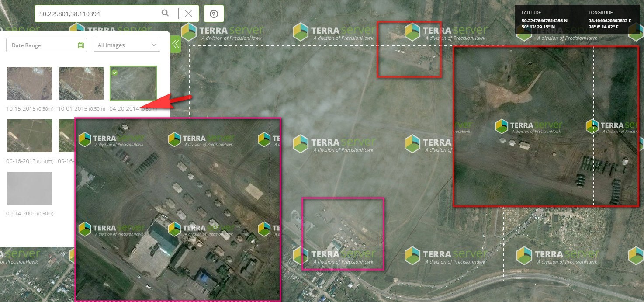644x302 pixels.
Task: Click the calendar icon in Date Range
Action: tap(81, 45)
